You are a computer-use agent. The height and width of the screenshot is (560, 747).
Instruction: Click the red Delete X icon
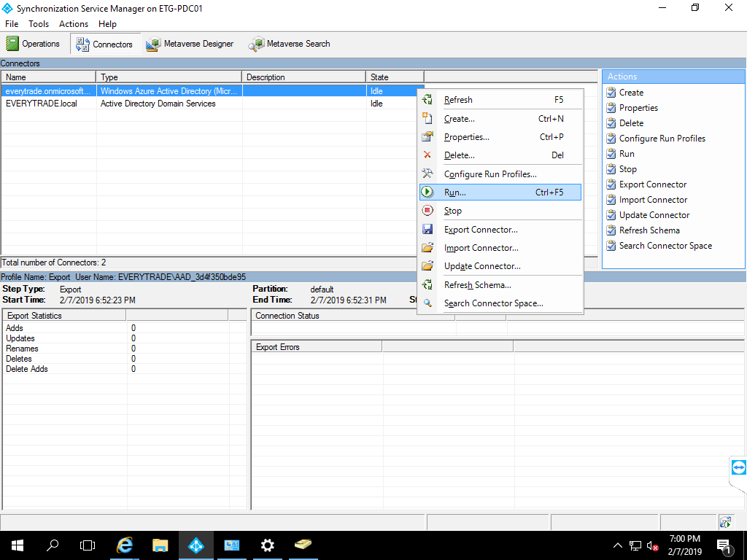(x=427, y=155)
